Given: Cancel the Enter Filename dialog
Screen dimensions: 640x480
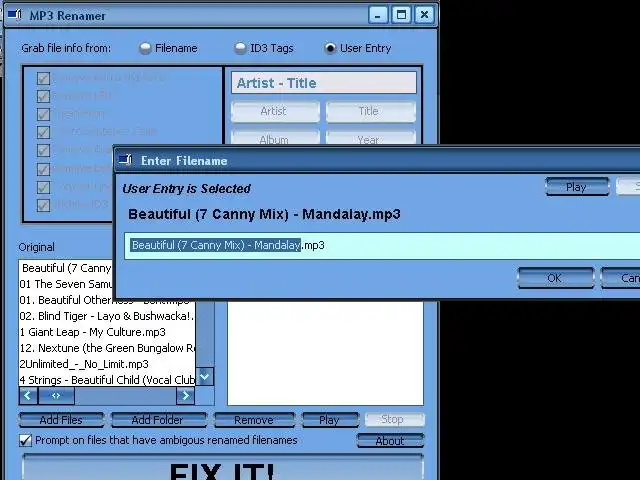Looking at the screenshot, I should (x=620, y=278).
